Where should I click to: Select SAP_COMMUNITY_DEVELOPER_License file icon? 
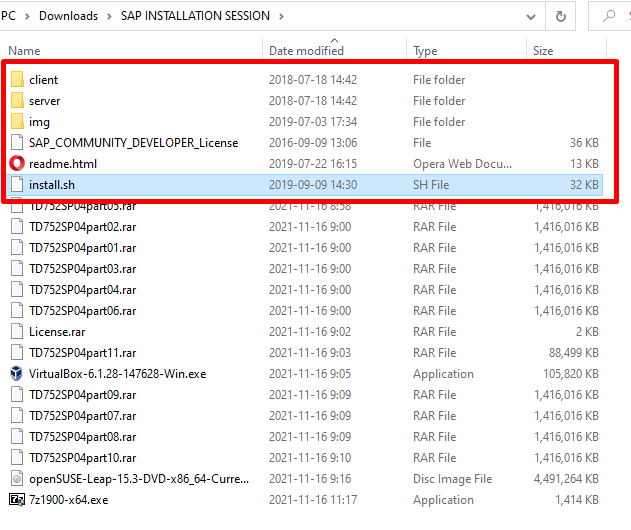[x=17, y=142]
